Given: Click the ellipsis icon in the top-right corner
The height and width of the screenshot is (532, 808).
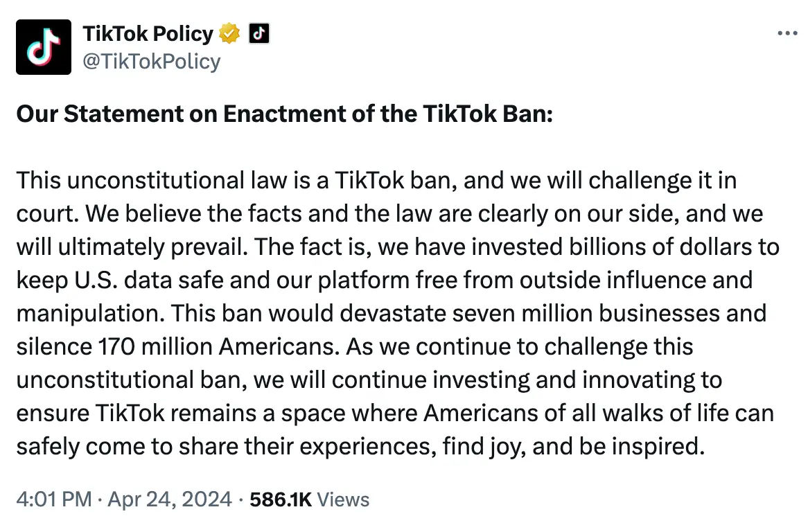Looking at the screenshot, I should [787, 33].
